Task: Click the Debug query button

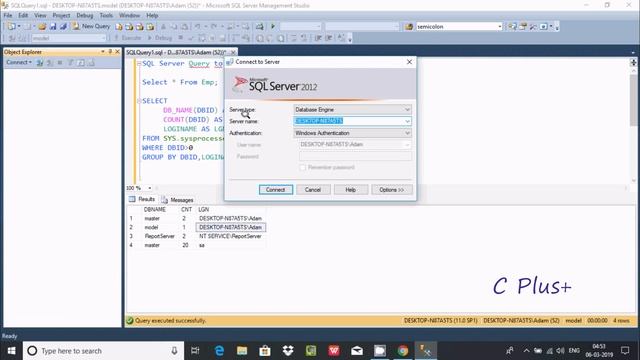Action: click(x=160, y=38)
